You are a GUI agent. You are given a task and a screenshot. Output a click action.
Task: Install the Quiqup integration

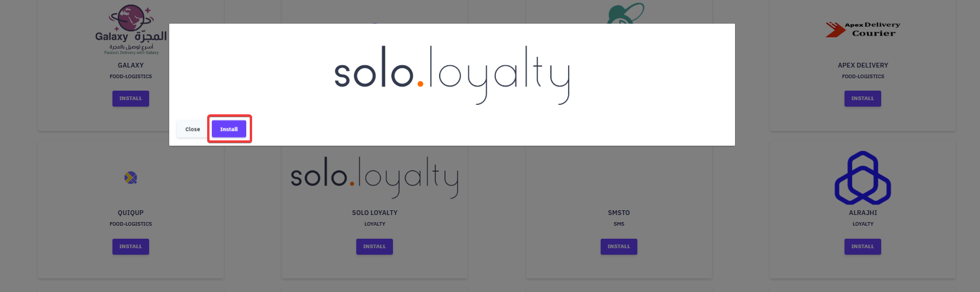[x=131, y=246]
